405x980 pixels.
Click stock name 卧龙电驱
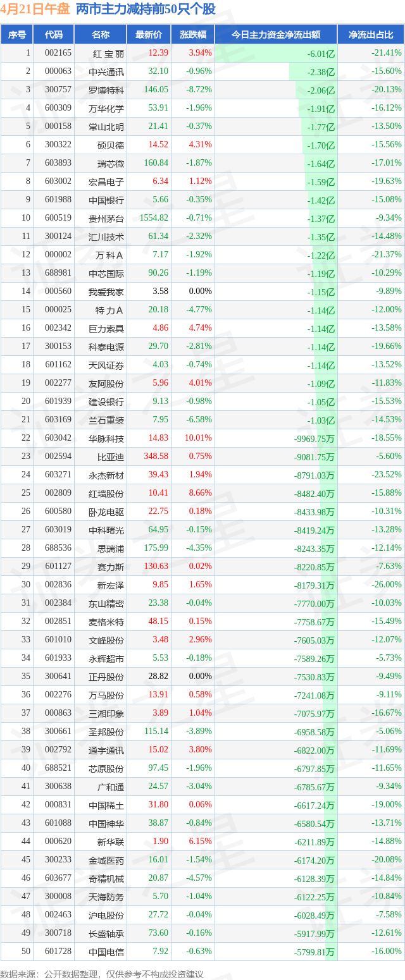click(x=106, y=511)
